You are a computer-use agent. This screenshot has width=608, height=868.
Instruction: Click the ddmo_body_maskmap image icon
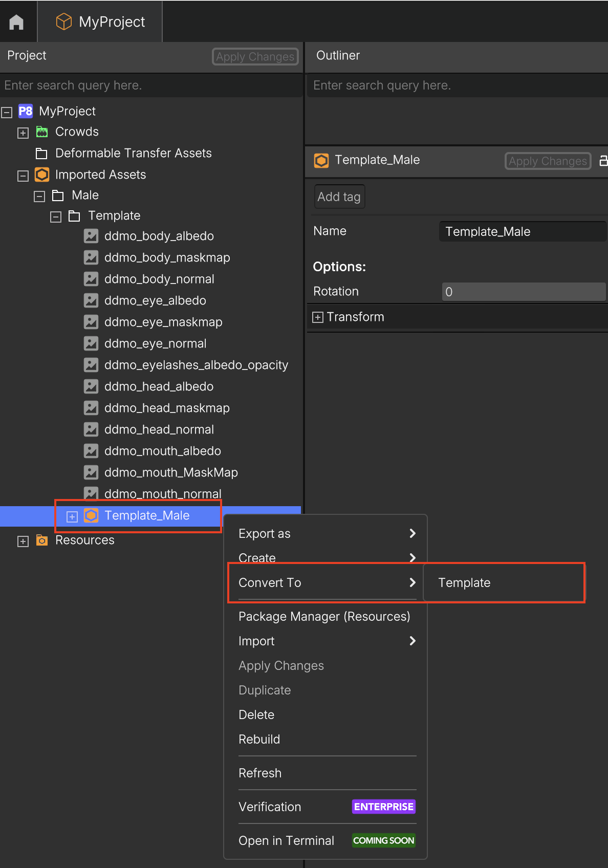91,257
